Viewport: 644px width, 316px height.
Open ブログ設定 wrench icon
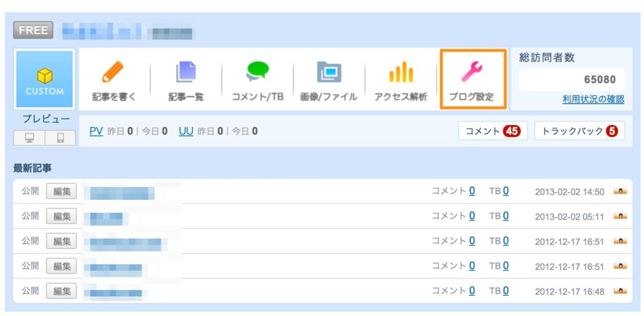[x=472, y=72]
